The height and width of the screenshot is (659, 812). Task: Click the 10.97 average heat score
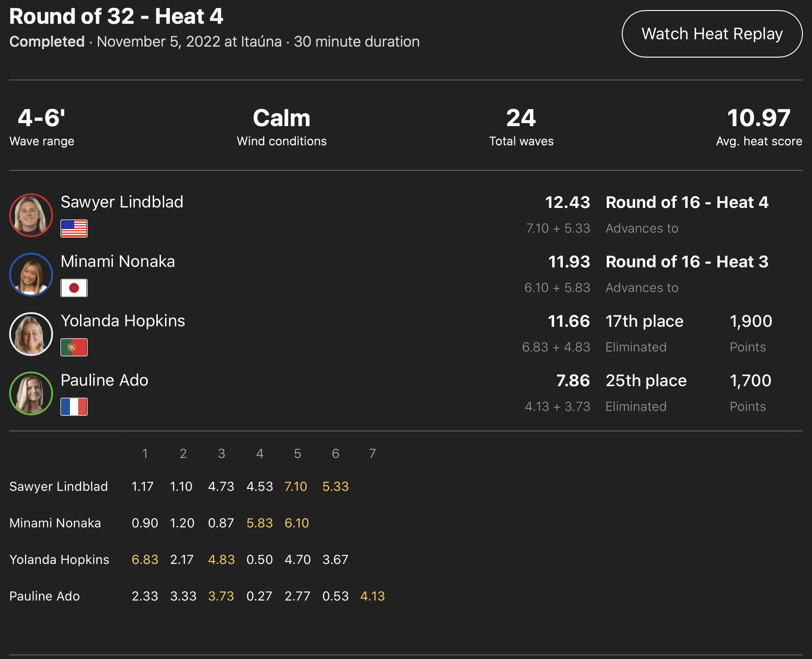(759, 118)
